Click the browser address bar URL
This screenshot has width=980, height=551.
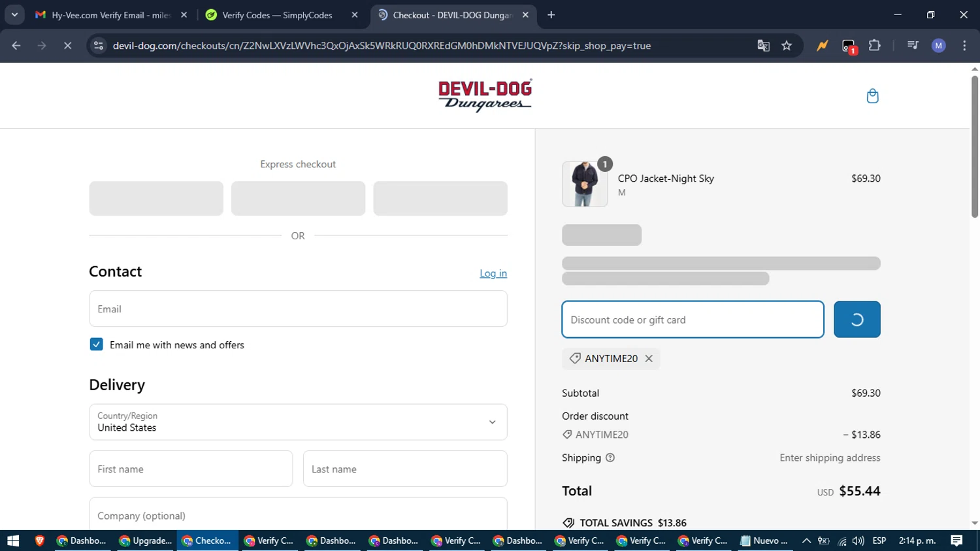click(382, 46)
